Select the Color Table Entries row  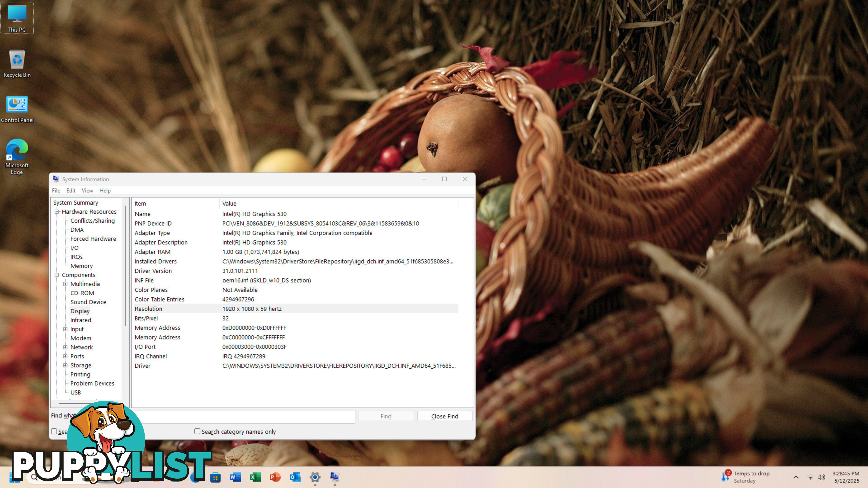click(296, 299)
